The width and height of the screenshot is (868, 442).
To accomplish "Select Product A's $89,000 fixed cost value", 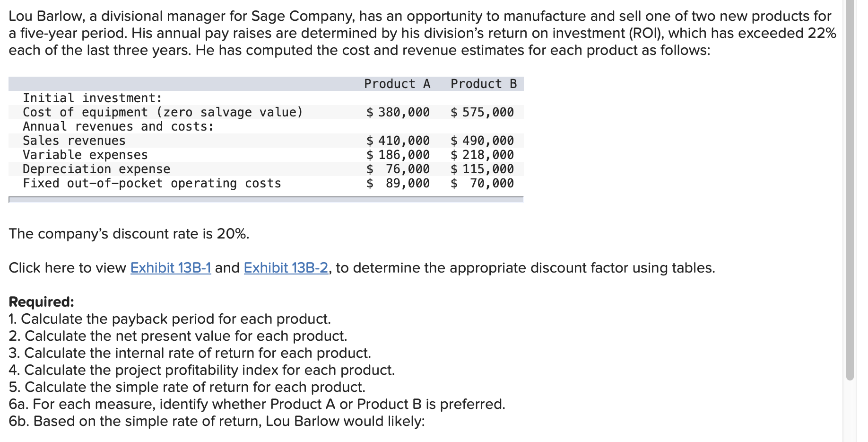I will [398, 183].
